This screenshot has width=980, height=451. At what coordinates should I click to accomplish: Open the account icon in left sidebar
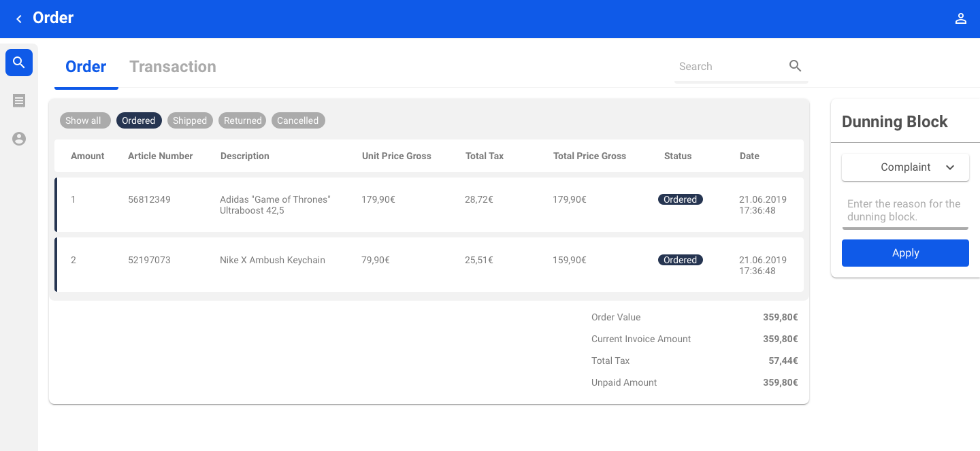point(19,139)
